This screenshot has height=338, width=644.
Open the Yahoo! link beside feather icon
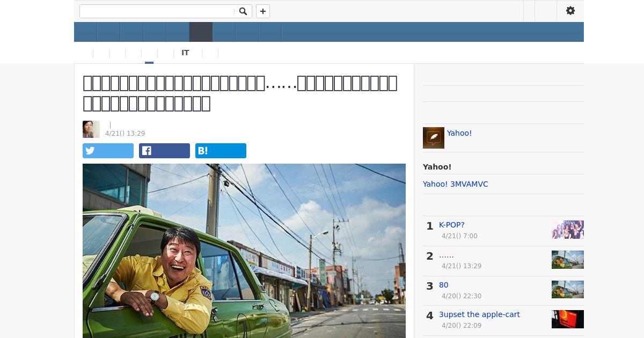point(459,133)
